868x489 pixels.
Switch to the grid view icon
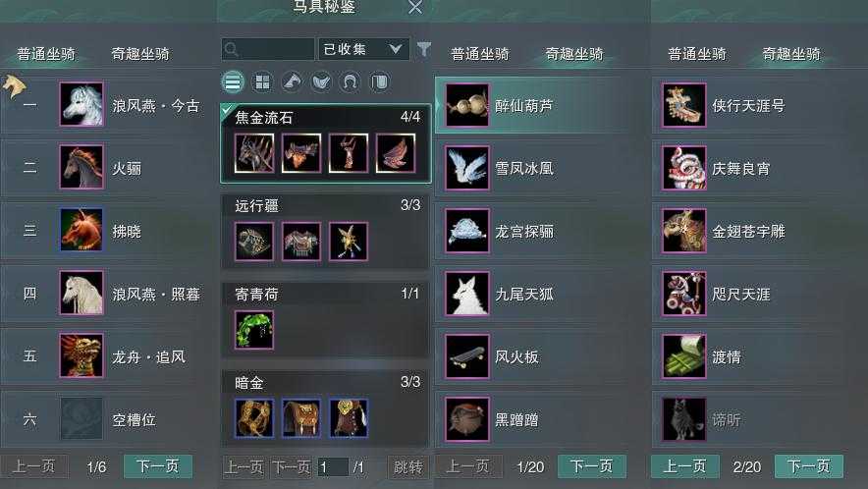point(262,81)
